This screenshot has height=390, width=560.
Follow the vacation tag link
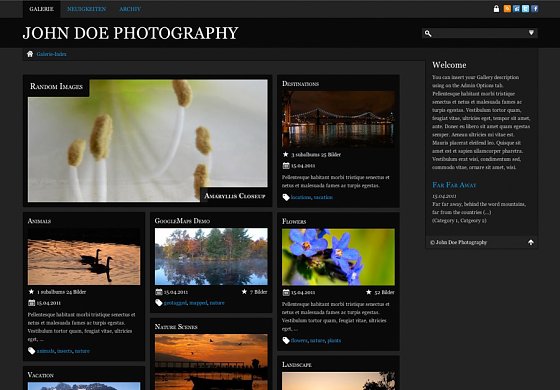pyautogui.click(x=323, y=197)
